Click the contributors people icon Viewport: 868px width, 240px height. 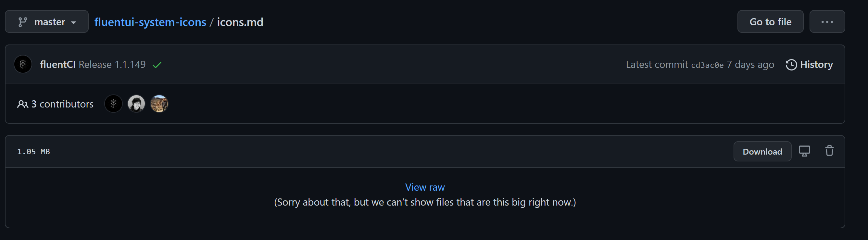[x=22, y=104]
